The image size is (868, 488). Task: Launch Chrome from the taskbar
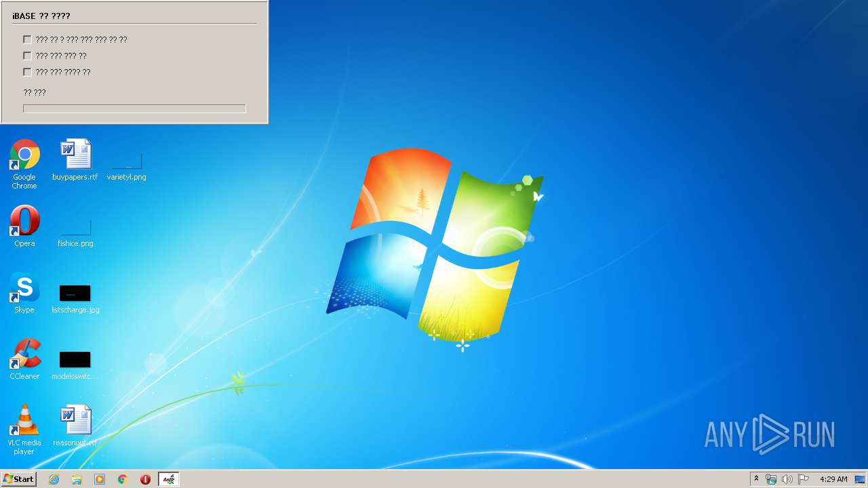tap(123, 479)
